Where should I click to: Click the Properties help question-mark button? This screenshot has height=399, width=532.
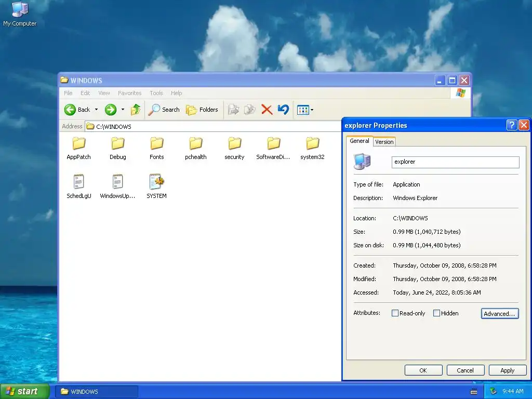point(512,125)
